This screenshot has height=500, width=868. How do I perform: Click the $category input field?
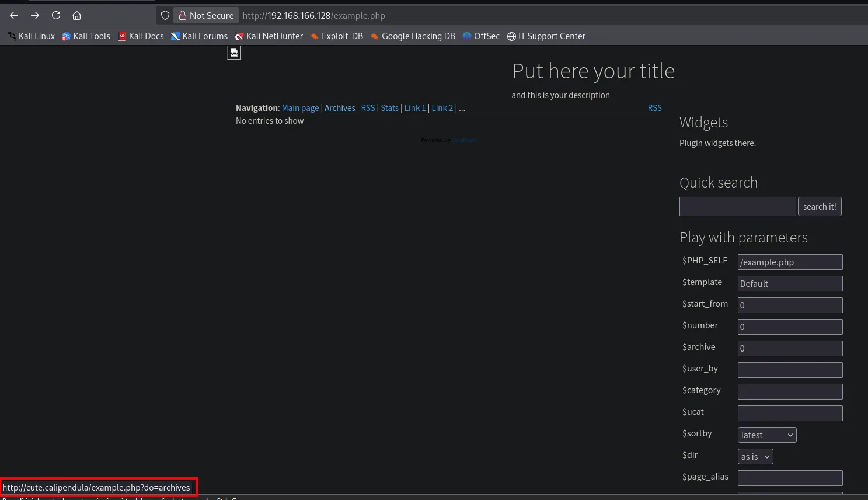[790, 392]
